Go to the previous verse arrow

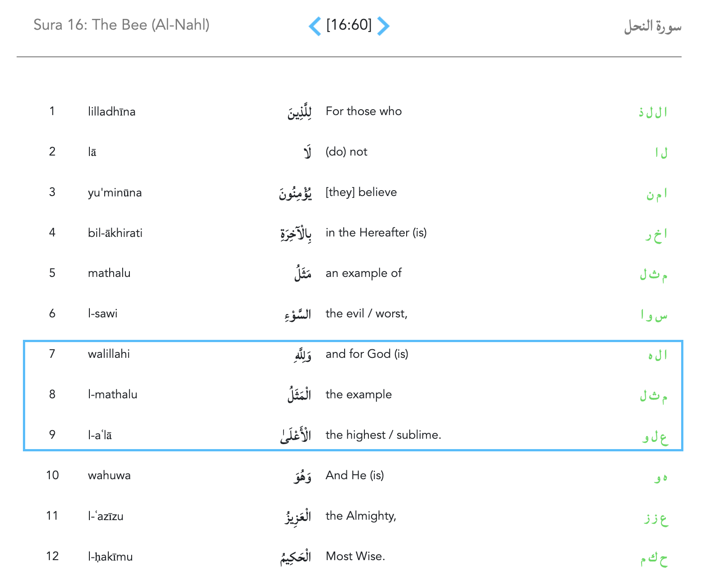[x=315, y=26]
